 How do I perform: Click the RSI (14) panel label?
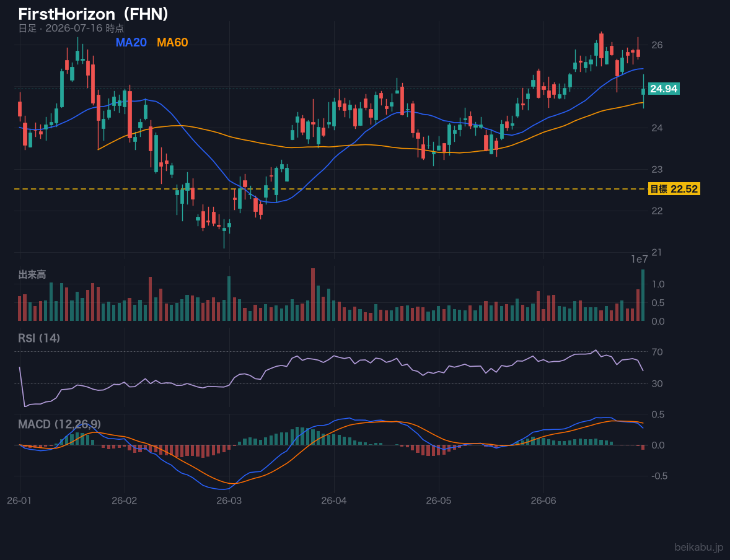click(x=39, y=338)
